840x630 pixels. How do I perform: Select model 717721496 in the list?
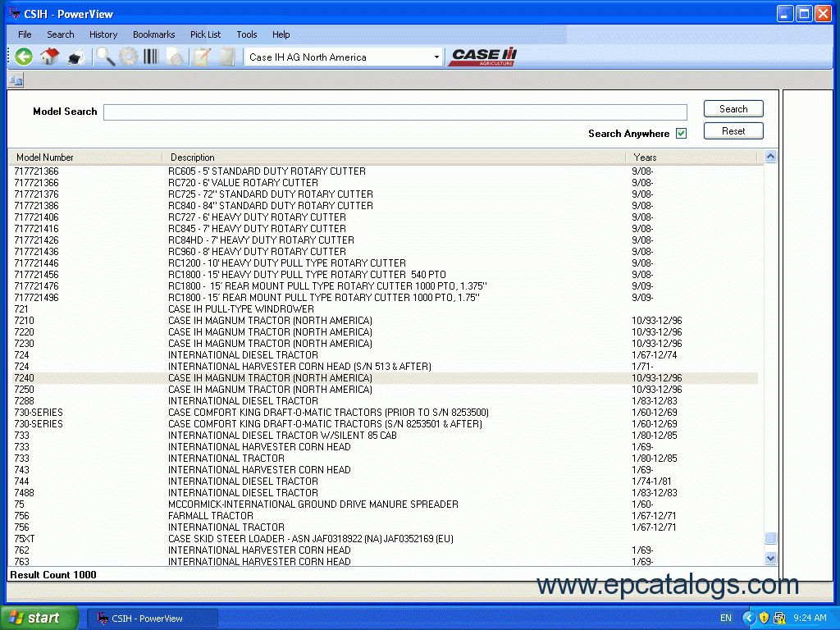tap(386, 298)
